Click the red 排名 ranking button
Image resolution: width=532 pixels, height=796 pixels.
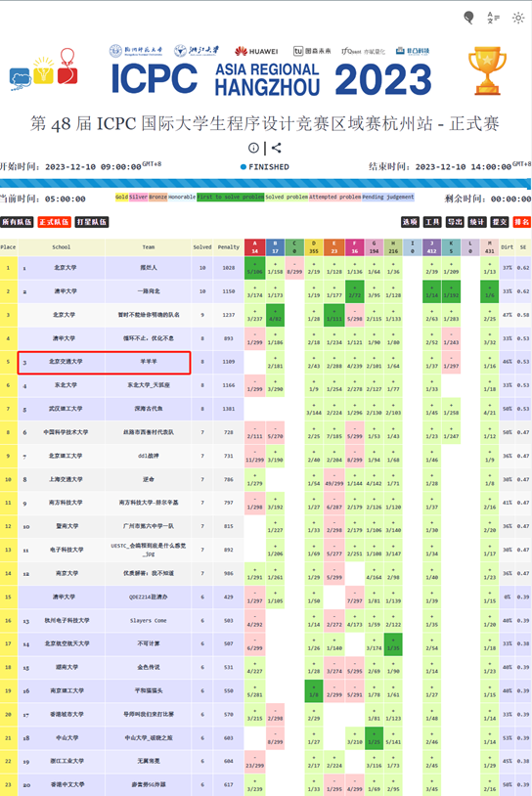(522, 222)
